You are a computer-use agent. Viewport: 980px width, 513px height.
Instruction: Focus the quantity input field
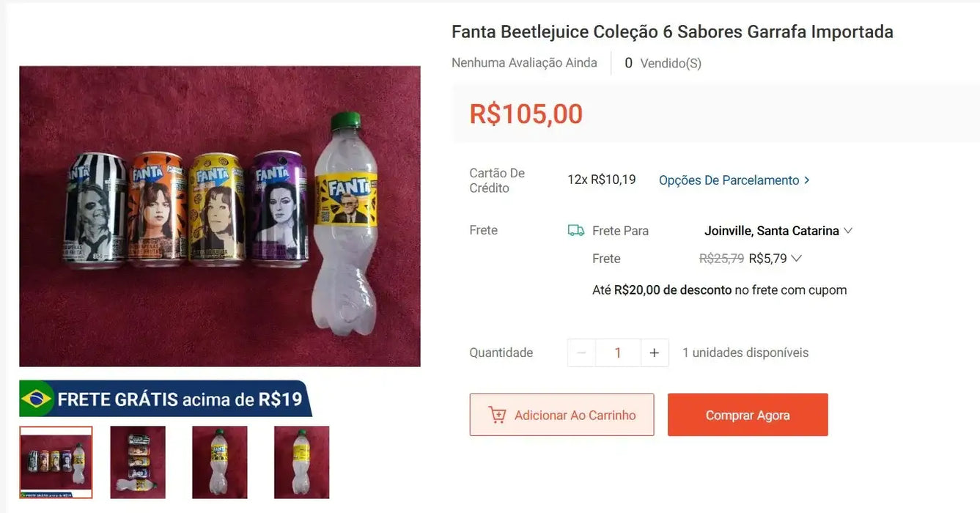point(618,353)
